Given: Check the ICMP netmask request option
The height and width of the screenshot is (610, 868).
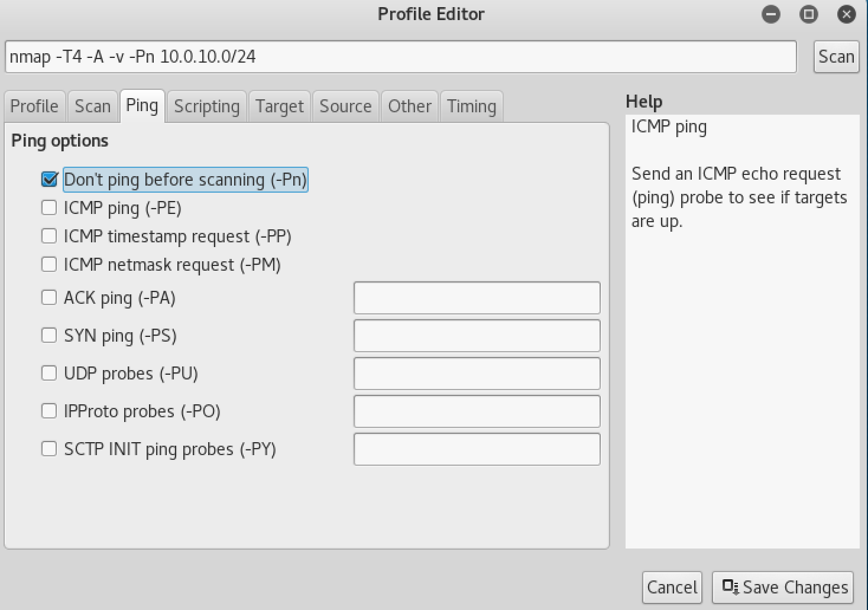Looking at the screenshot, I should 49,264.
